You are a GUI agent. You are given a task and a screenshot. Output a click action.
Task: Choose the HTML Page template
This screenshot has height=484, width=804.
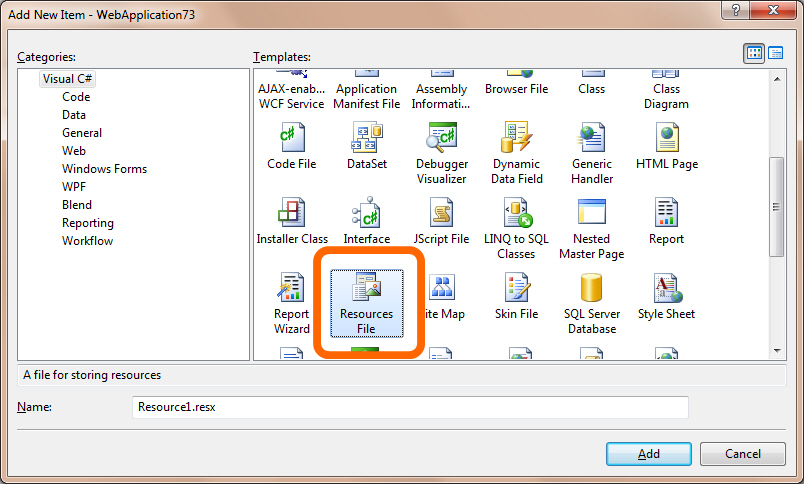(x=667, y=146)
